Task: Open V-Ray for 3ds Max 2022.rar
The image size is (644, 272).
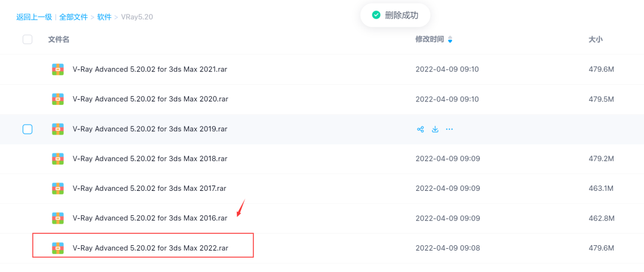Action: pos(150,248)
